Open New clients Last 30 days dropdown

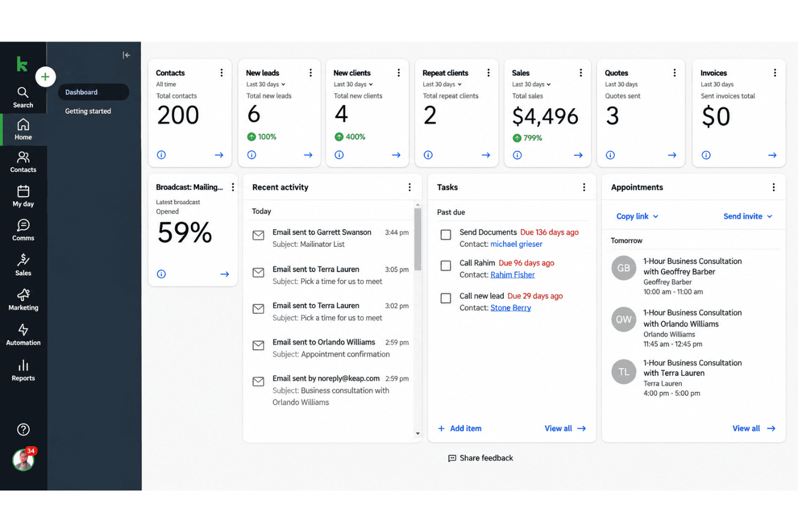pos(353,85)
